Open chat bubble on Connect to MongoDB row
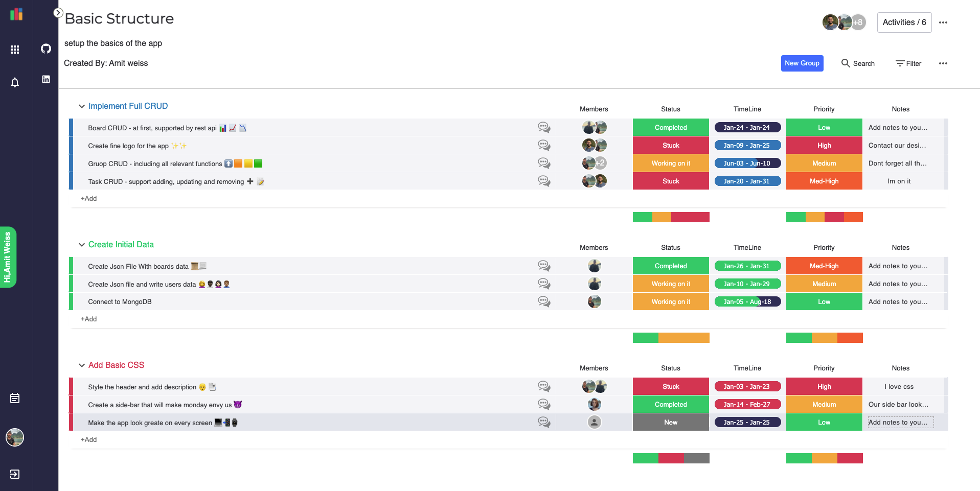Image resolution: width=980 pixels, height=491 pixels. click(543, 301)
